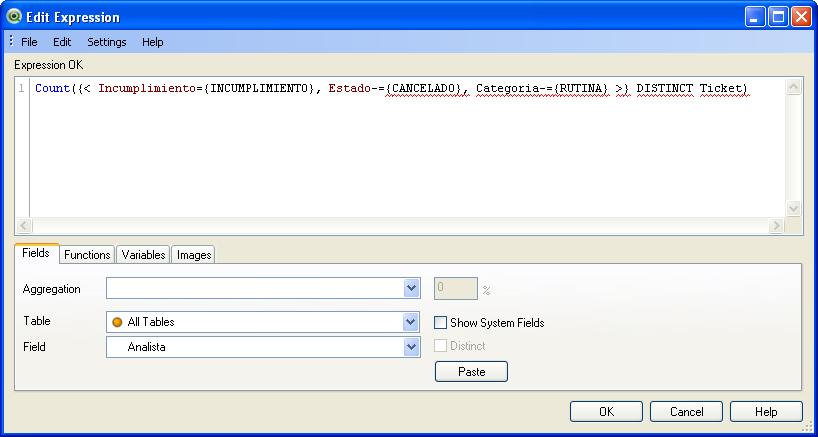
Task: Click the word Ticket in the expression
Action: (x=720, y=88)
